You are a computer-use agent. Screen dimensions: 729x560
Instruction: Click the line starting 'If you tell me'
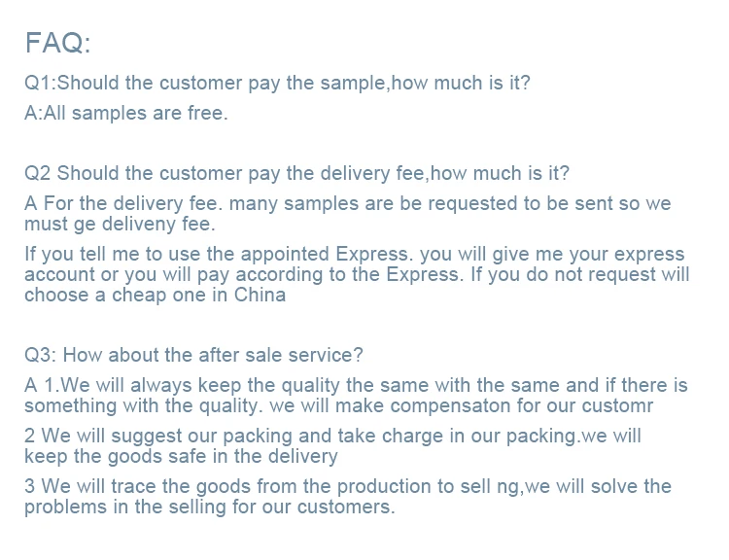tap(354, 255)
